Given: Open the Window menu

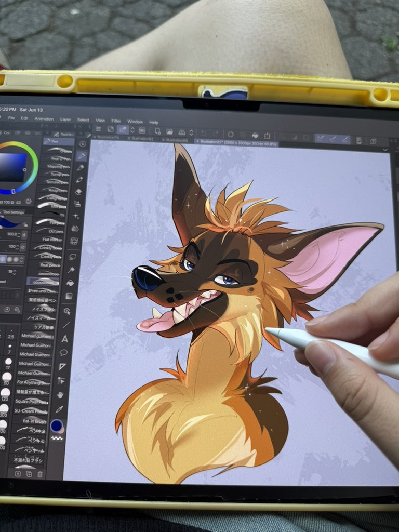Looking at the screenshot, I should coord(135,122).
